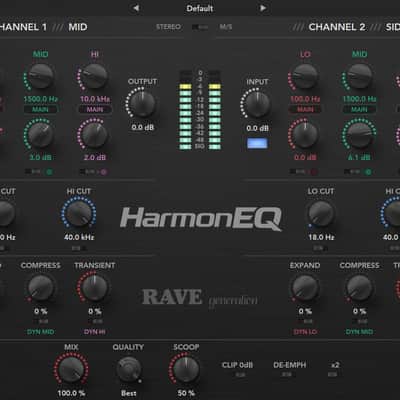400x400 pixels.
Task: Click the green circle icon under Channel 2 MID gain
Action: pyautogui.click(x=368, y=172)
